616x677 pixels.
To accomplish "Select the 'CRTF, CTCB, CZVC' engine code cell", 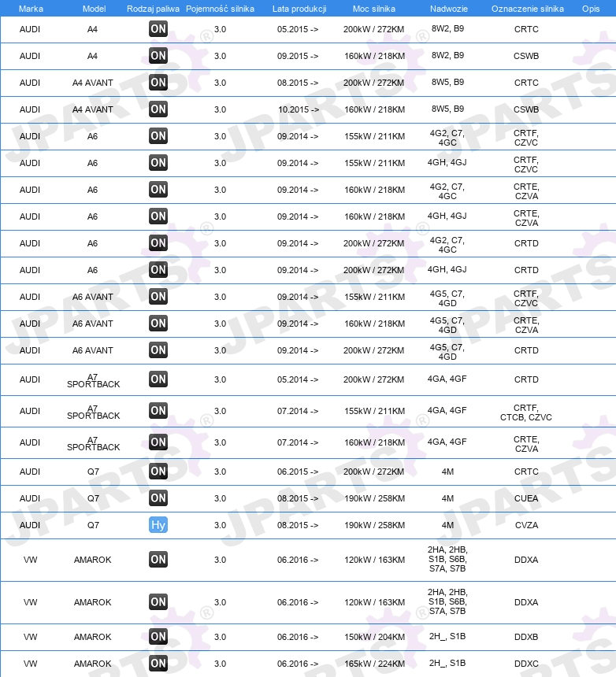I will tap(526, 412).
